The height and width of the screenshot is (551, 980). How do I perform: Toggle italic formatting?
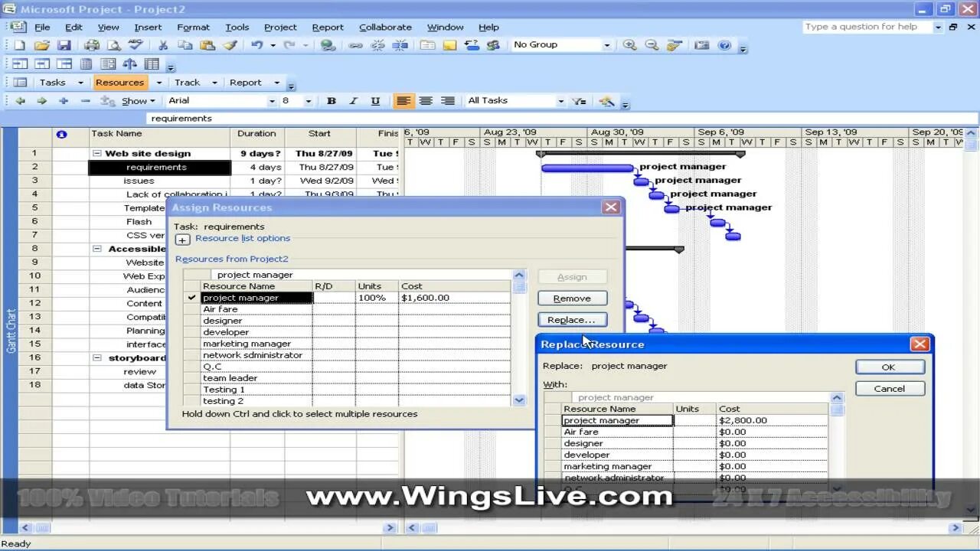353,100
